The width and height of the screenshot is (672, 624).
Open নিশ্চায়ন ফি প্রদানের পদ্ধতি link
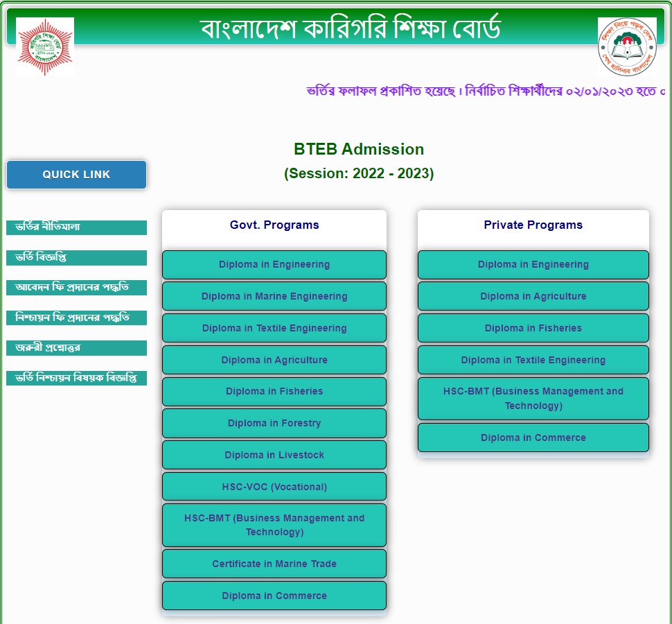pyautogui.click(x=77, y=318)
